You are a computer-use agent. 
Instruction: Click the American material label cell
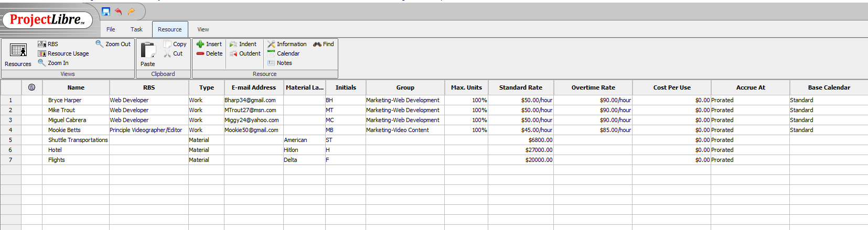[x=305, y=140]
